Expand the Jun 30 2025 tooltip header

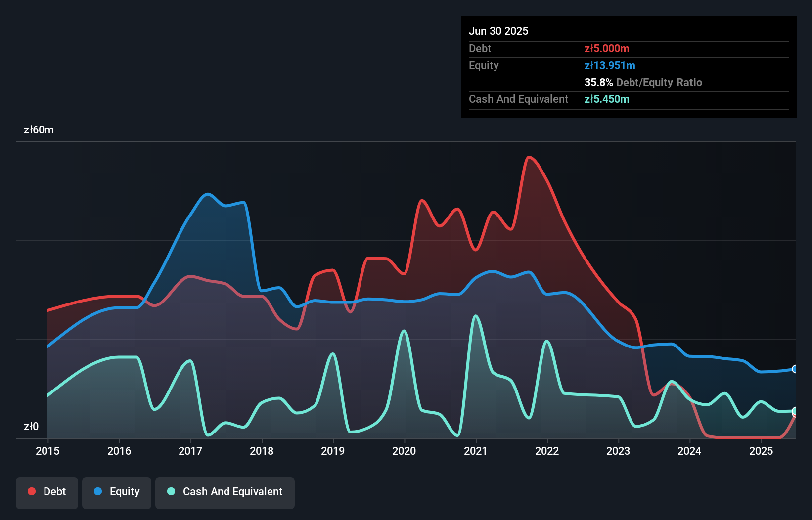tap(499, 31)
